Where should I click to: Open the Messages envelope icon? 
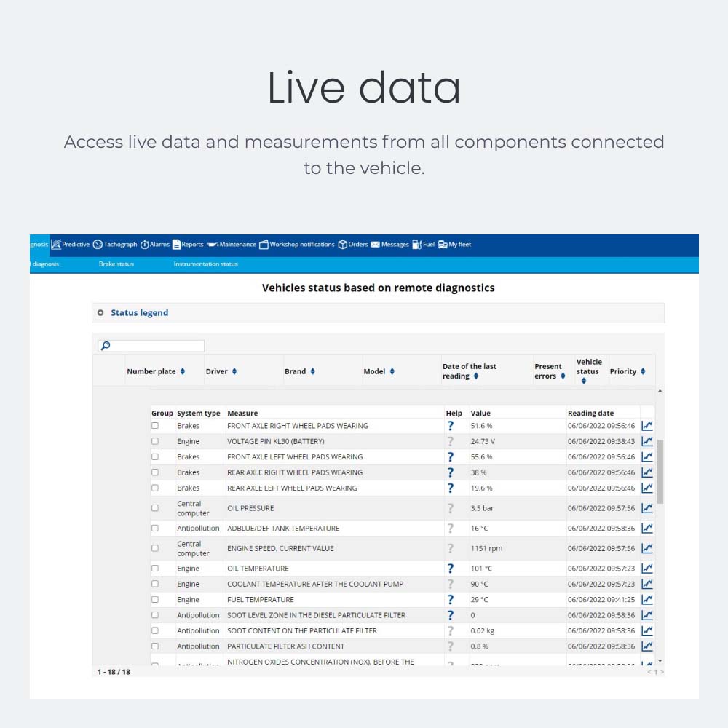tap(374, 245)
